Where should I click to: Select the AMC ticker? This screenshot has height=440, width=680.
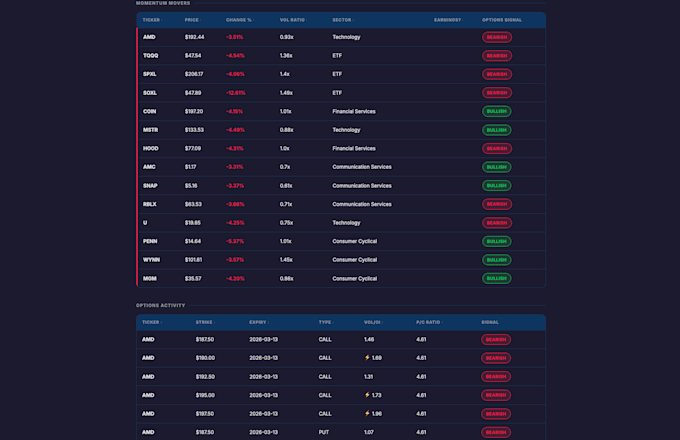tap(149, 167)
